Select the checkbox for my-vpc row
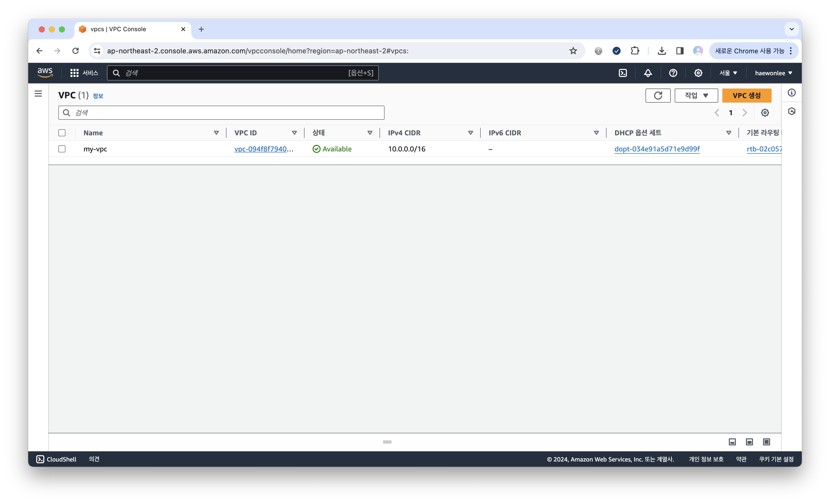 click(62, 149)
